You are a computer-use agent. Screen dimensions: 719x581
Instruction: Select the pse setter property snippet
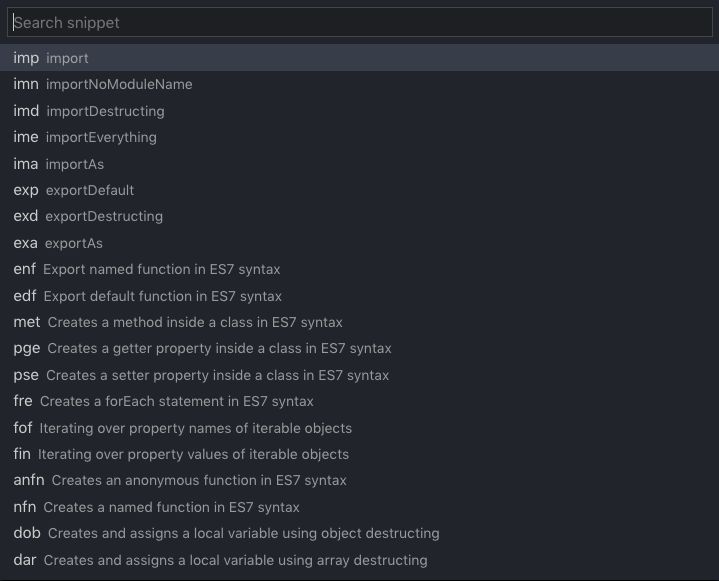point(201,375)
